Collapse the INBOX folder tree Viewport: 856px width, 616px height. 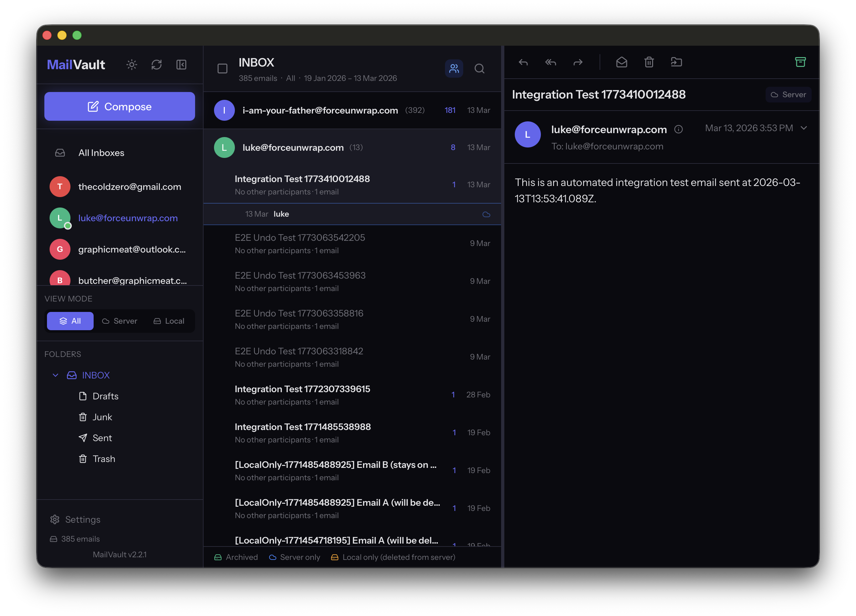[55, 375]
